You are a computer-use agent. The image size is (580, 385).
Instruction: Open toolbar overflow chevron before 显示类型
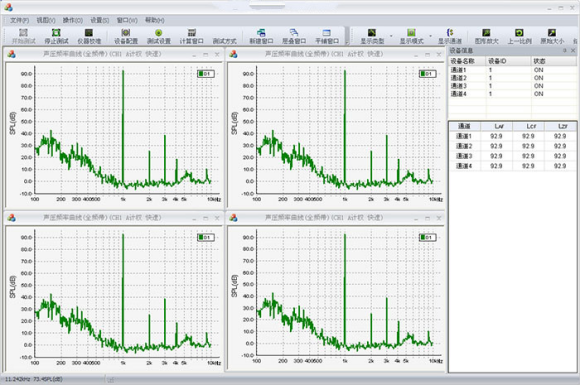tap(347, 42)
